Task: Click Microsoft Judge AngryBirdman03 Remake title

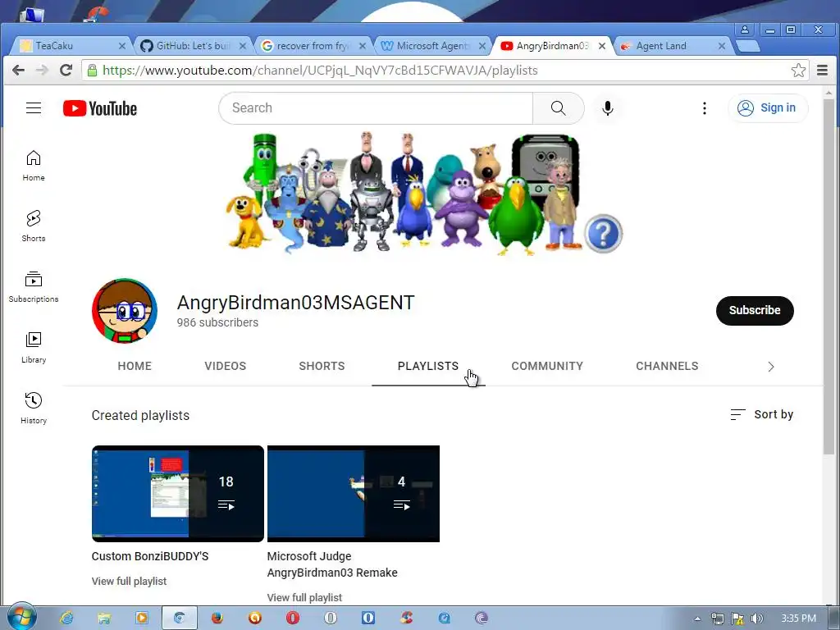Action: [x=332, y=564]
